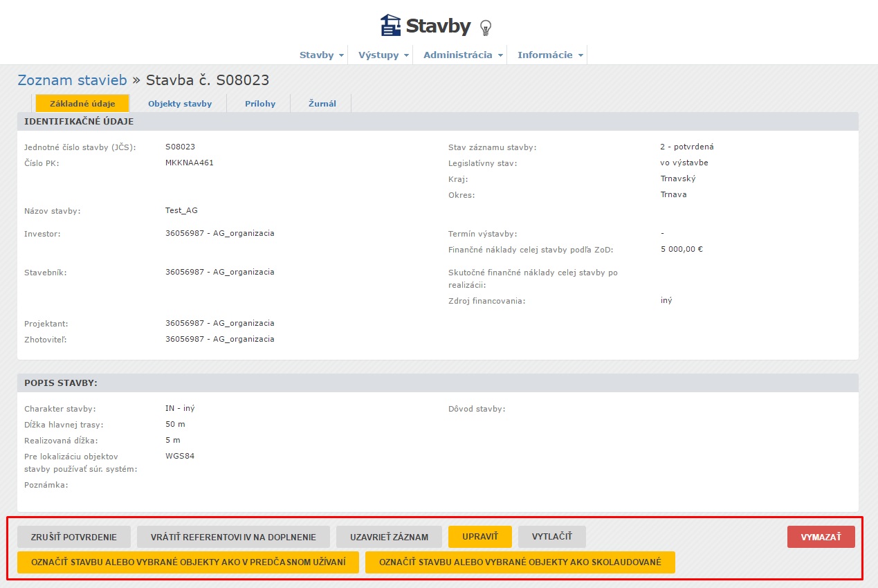Image resolution: width=878 pixels, height=588 pixels.
Task: Click the lightbulb hint icon
Action: coord(486,28)
